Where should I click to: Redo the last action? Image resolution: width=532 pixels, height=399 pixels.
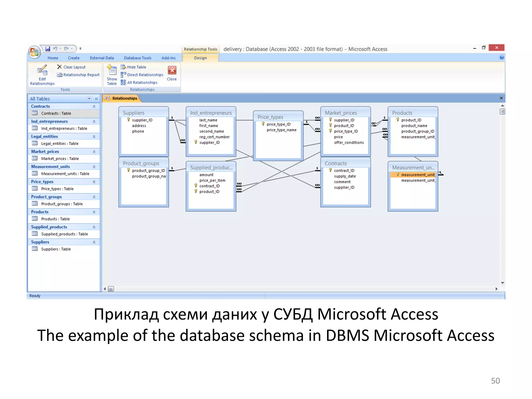tap(66, 49)
